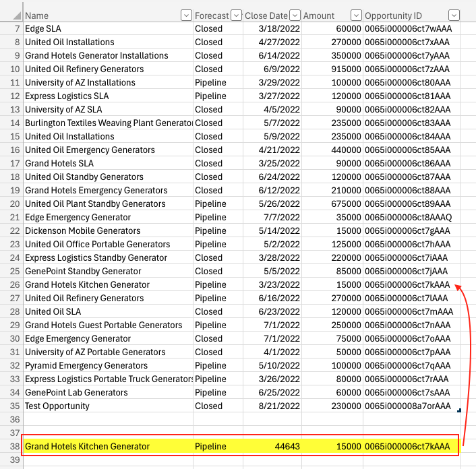476x469 pixels.
Task: Select Forecast 'Pipeline' in row 38
Action: (x=218, y=446)
